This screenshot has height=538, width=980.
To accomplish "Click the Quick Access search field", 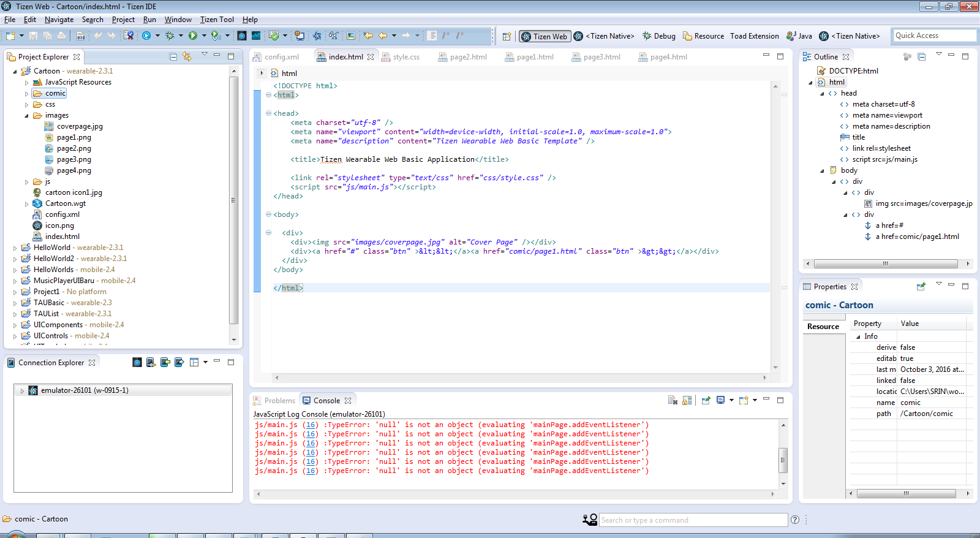I will click(934, 36).
